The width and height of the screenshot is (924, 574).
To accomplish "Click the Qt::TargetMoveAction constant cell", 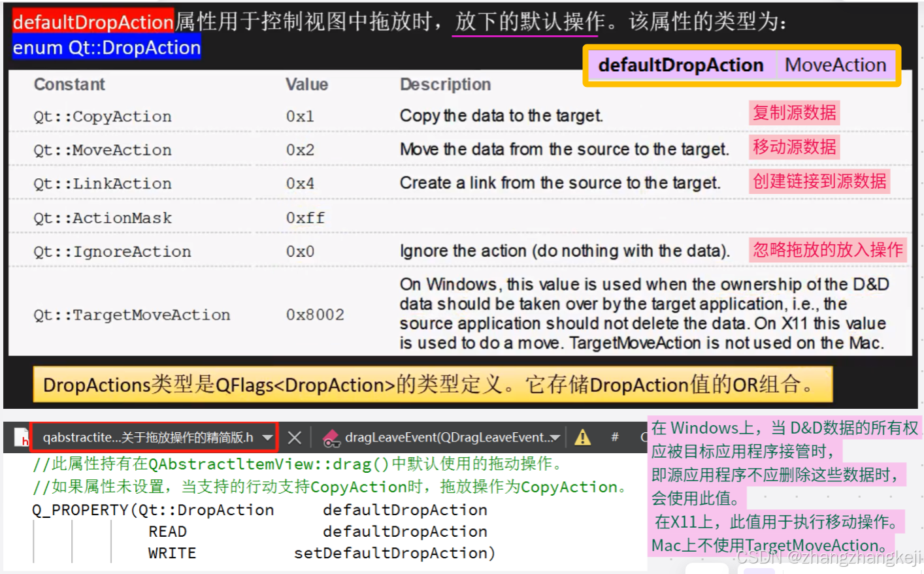I will (x=132, y=315).
